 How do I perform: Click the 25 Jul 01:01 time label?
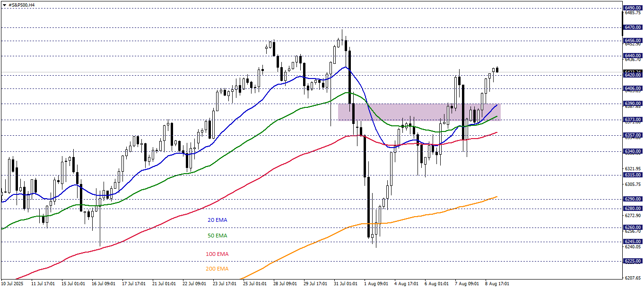pos(254,284)
